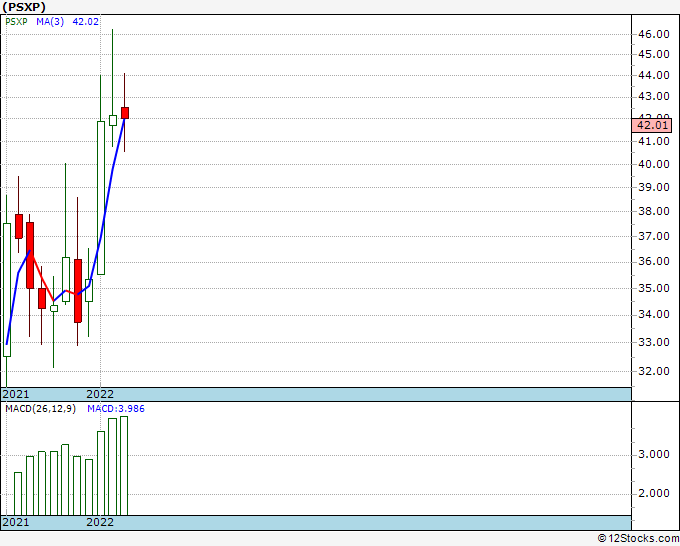Select the 39.00 price axis label
This screenshot has width=680, height=546.
[x=654, y=187]
